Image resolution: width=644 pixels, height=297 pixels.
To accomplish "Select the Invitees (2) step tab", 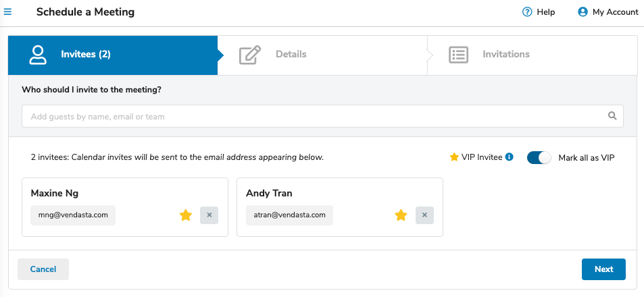I will click(x=113, y=55).
